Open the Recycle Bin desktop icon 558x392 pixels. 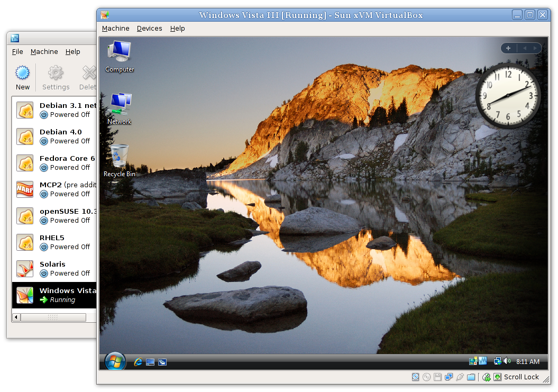tap(120, 161)
